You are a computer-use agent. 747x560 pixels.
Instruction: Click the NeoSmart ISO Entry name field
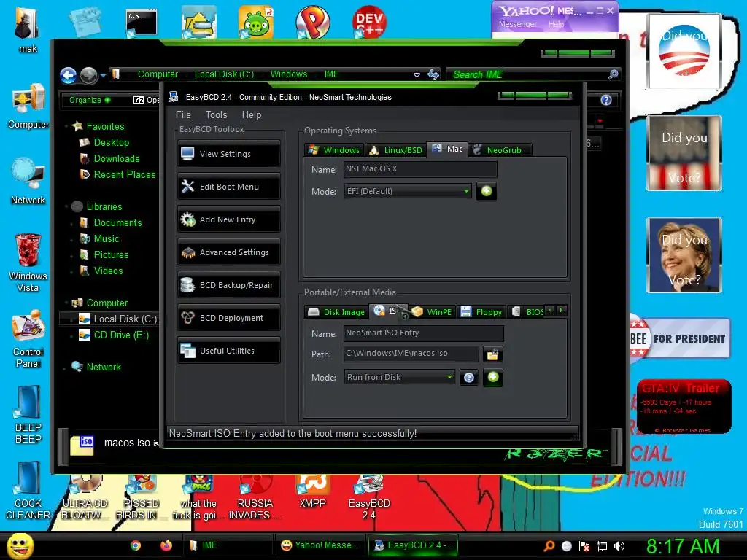pyautogui.click(x=423, y=332)
